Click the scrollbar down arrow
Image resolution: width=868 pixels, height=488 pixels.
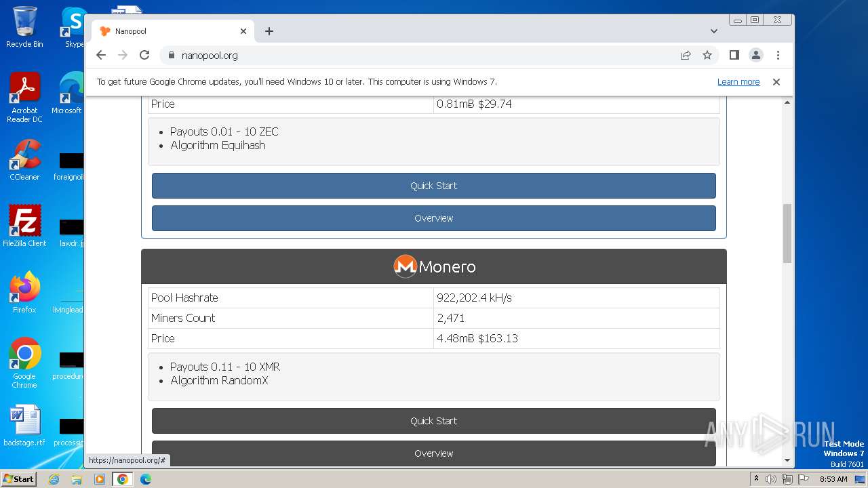click(787, 460)
